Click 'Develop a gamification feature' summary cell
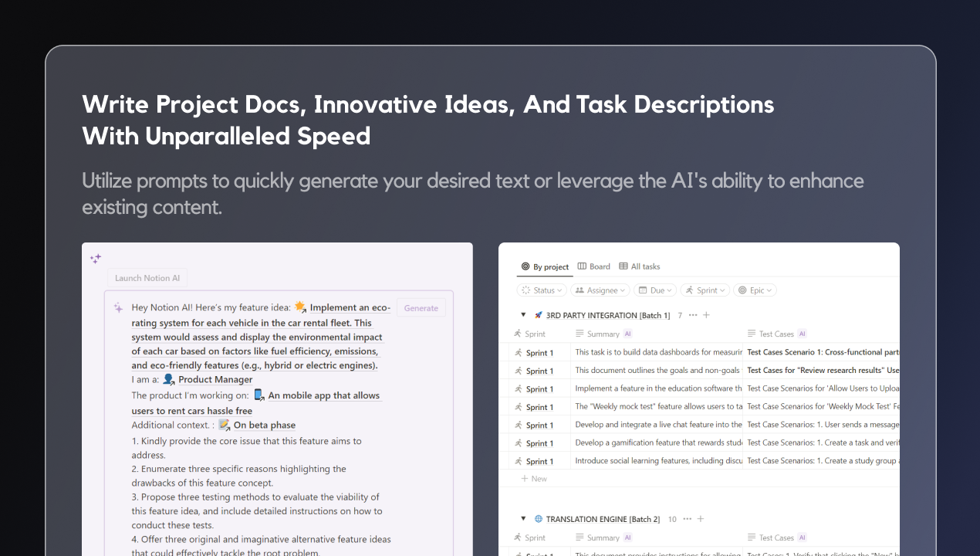The height and width of the screenshot is (556, 980). pyautogui.click(x=657, y=442)
